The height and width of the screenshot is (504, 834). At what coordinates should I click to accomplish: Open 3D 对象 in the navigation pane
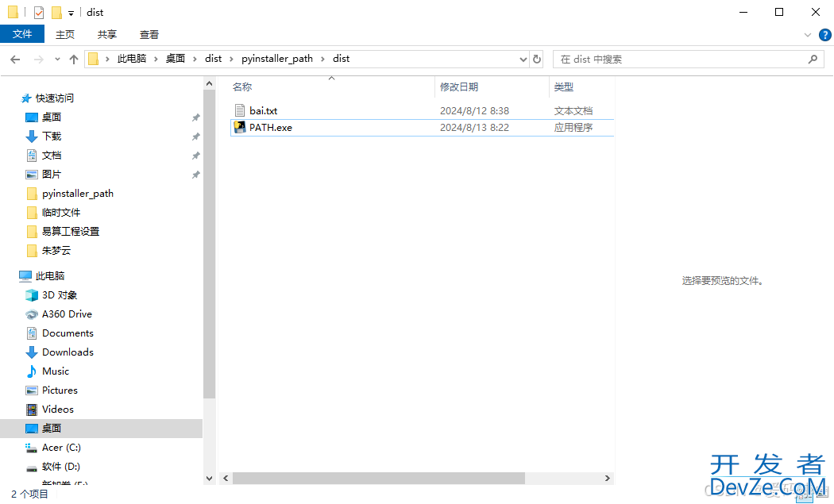60,295
